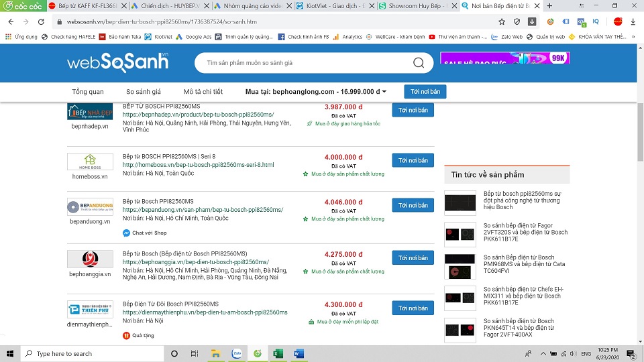Click the Windows taskbar search box

pos(92,353)
